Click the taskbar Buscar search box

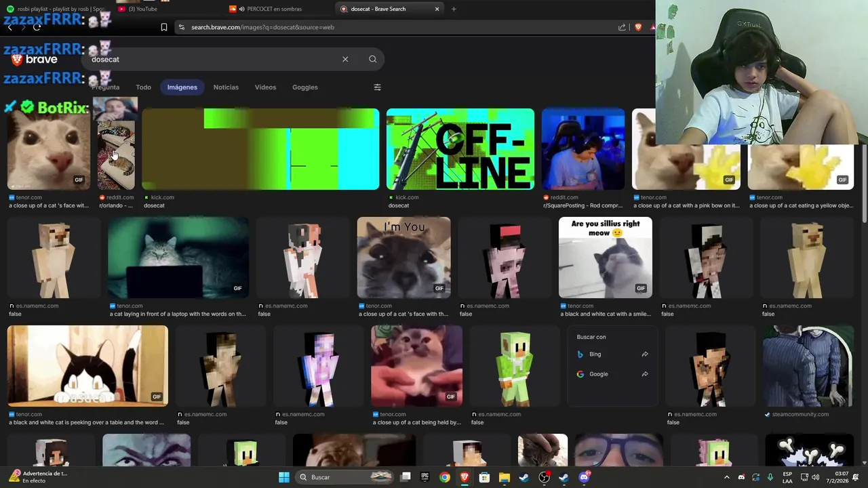(346, 477)
